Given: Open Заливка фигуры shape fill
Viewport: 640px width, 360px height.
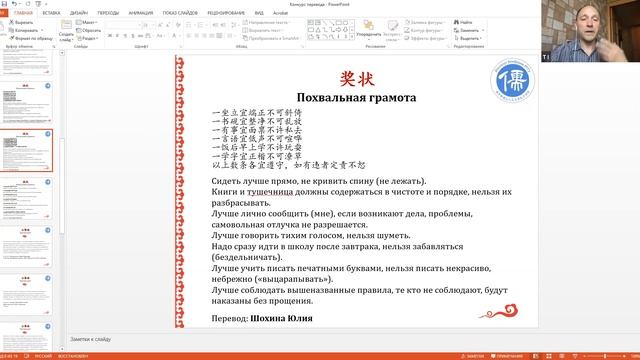Looking at the screenshot, I should click(x=424, y=22).
